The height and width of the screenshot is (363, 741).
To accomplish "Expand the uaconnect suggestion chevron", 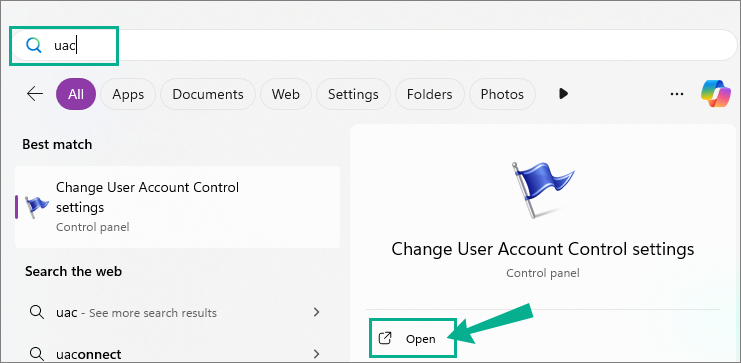I will coord(317,354).
